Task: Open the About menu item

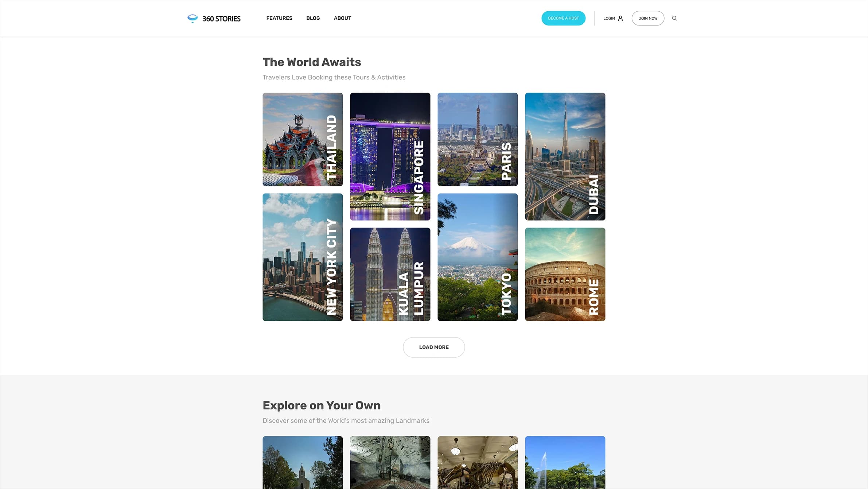Action: pos(342,18)
